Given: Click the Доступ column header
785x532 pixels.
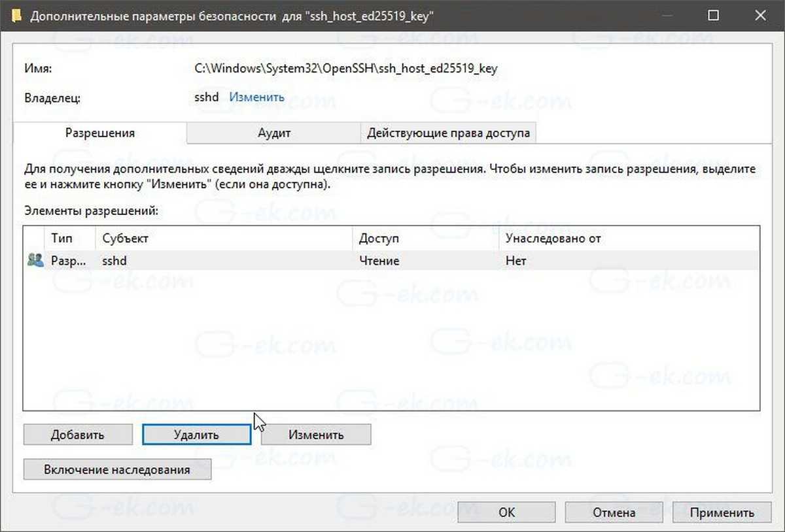Looking at the screenshot, I should [425, 239].
